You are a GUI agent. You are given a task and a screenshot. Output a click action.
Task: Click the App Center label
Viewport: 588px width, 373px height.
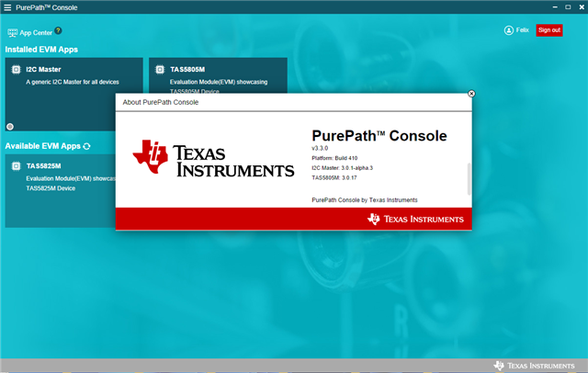click(36, 33)
